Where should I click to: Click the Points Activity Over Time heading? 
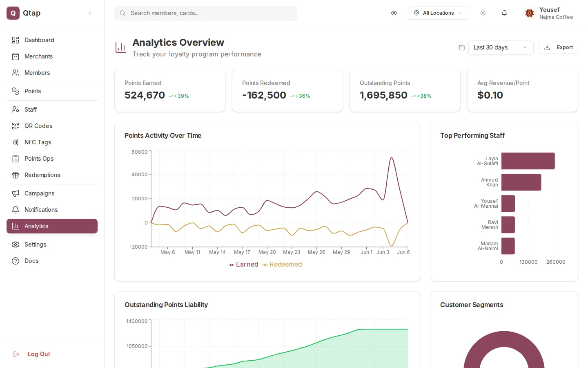click(163, 135)
